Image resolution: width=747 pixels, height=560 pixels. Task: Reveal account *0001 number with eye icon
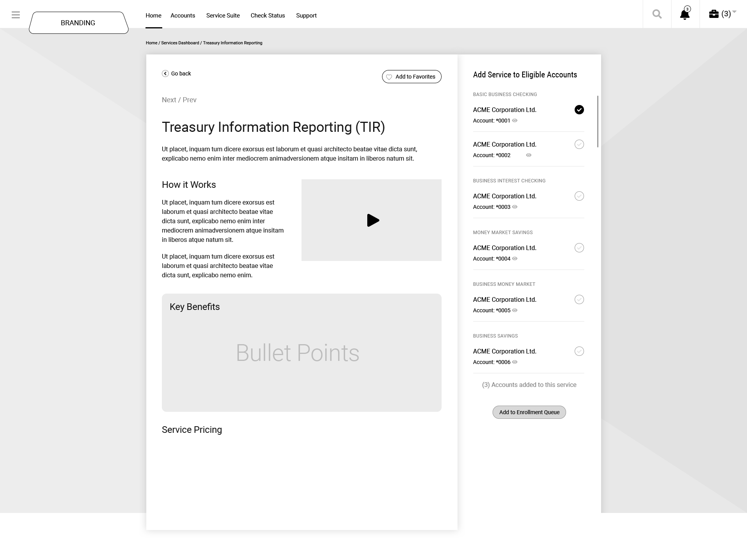tap(515, 121)
